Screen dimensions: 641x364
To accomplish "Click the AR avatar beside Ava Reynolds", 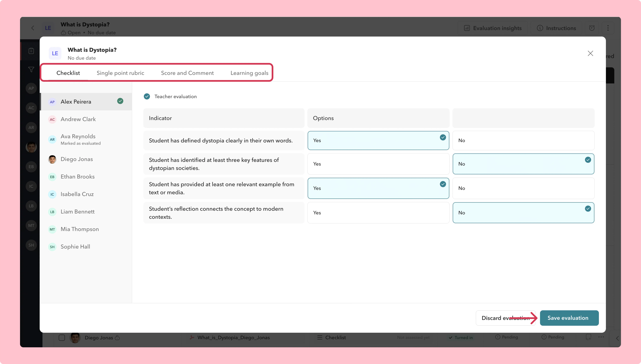I will pos(52,139).
